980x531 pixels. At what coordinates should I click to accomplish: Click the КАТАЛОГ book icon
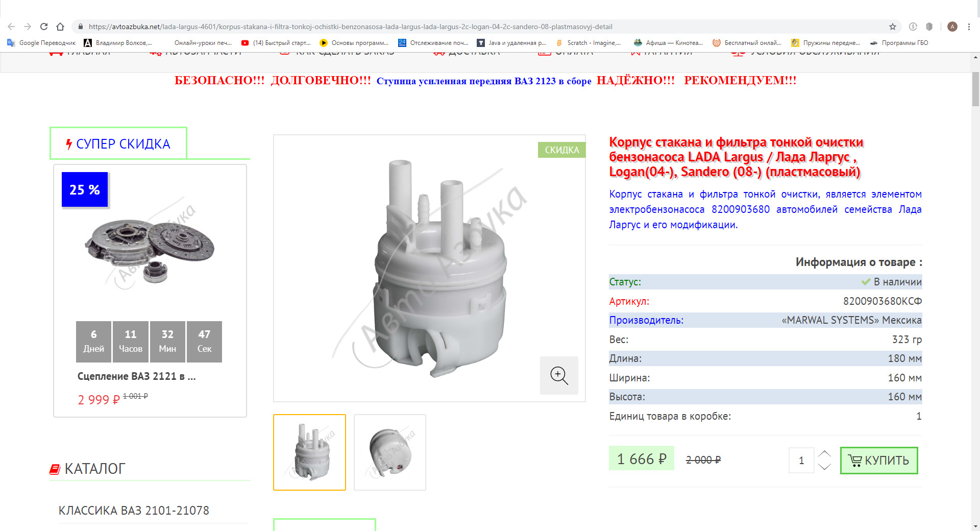(55, 469)
